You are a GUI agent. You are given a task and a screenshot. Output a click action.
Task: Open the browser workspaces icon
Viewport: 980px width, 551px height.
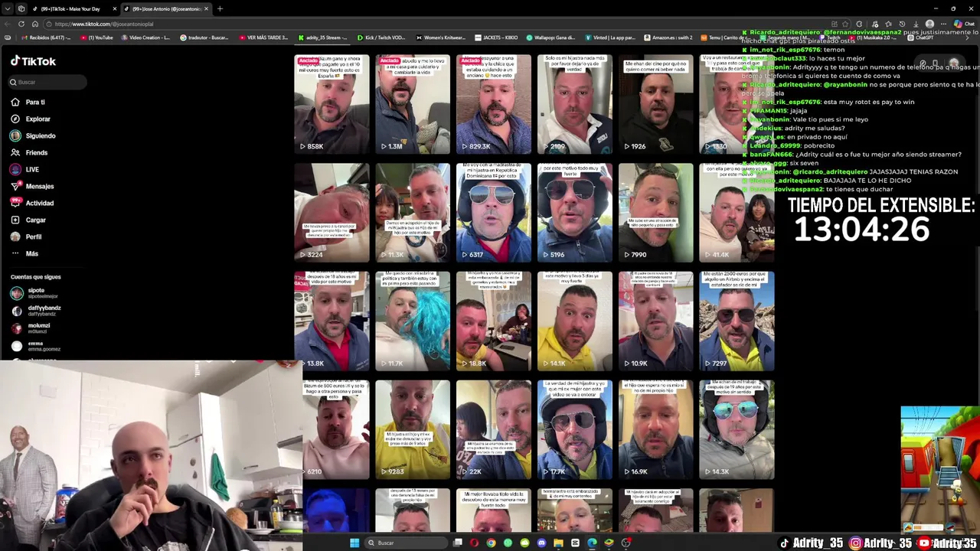tap(21, 8)
